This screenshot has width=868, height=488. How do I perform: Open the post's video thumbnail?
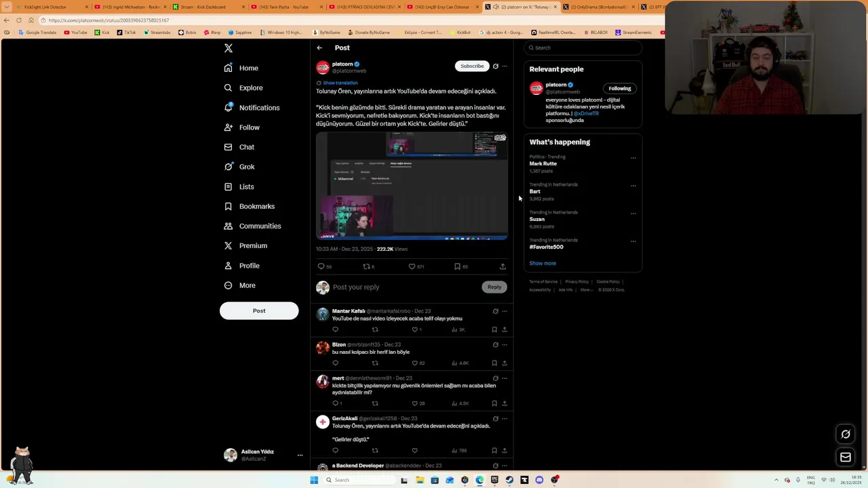[x=412, y=186]
